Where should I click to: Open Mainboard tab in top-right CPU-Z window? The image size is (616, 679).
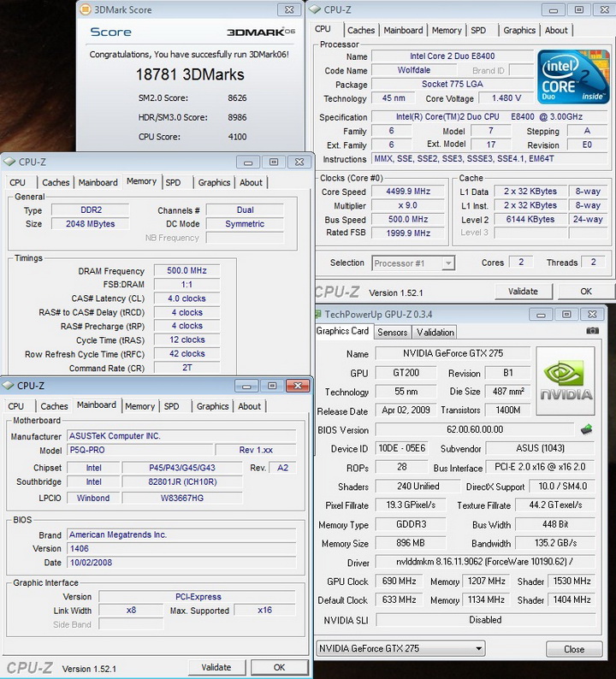(x=403, y=30)
